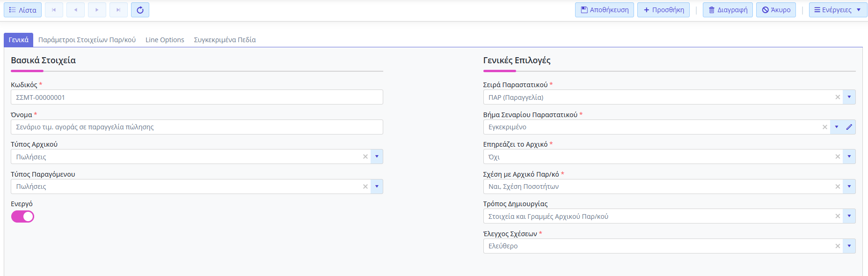The width and height of the screenshot is (868, 276).
Task: Click the previous record arrow icon
Action: coord(75,10)
